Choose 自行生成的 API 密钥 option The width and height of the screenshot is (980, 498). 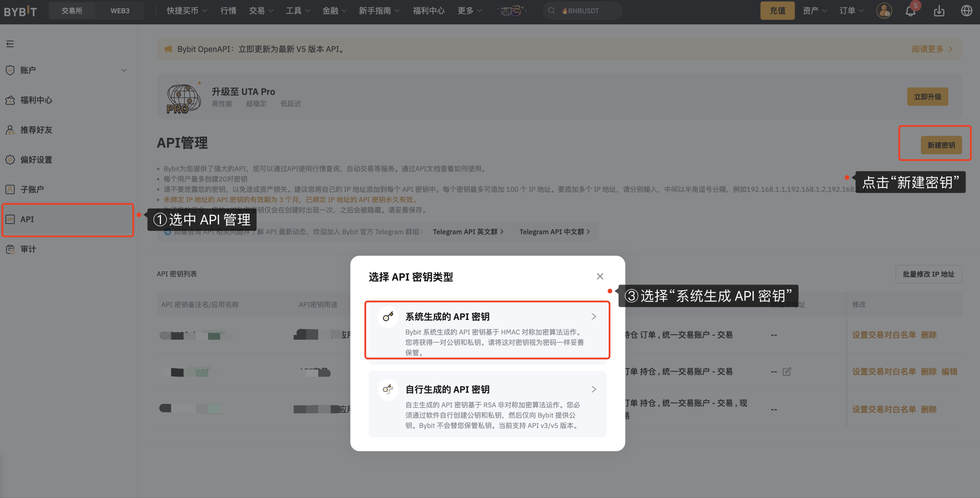click(487, 404)
